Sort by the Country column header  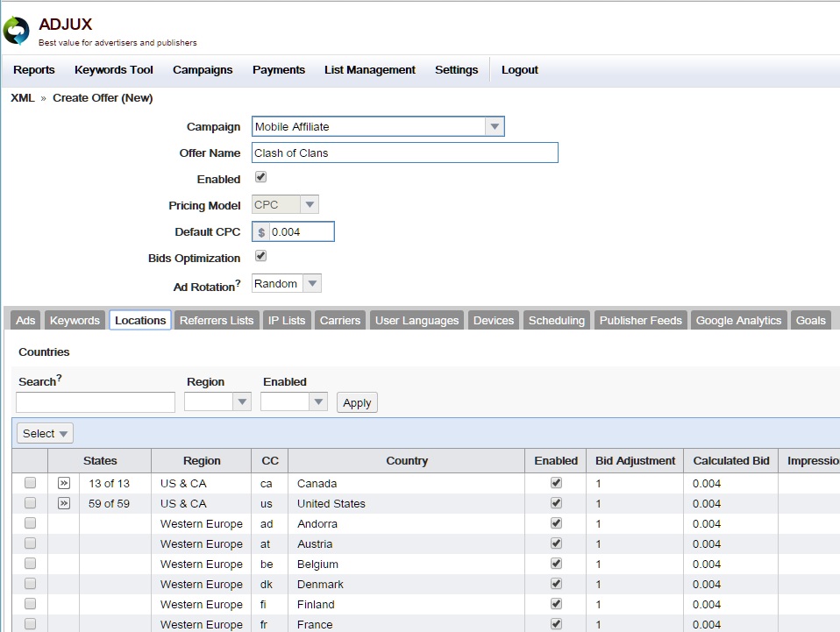[407, 460]
